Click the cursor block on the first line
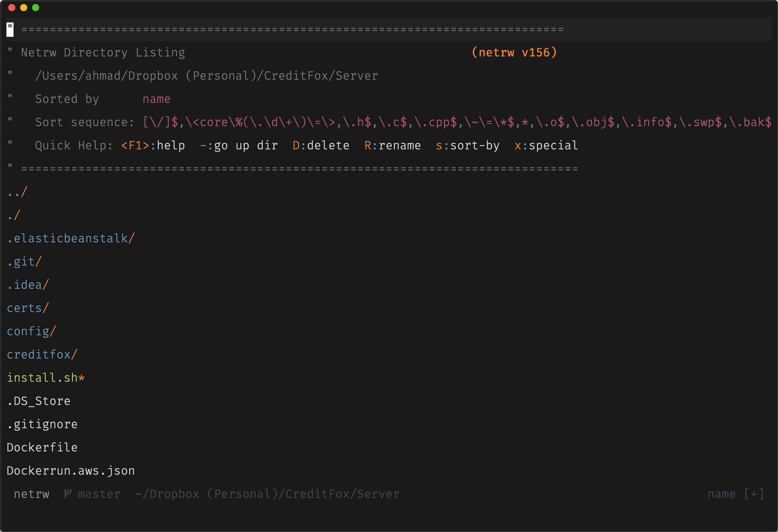This screenshot has width=778, height=532. pyautogui.click(x=10, y=29)
